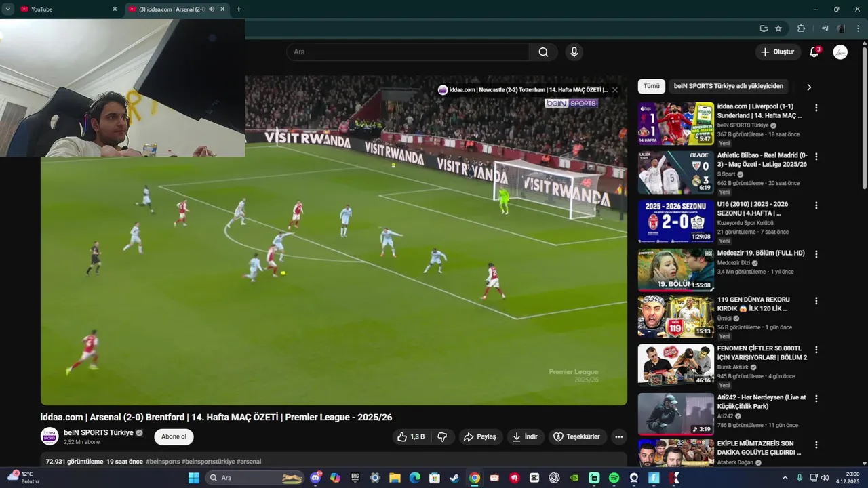Image resolution: width=868 pixels, height=488 pixels.
Task: Open the U16 (2010) 2-0 video thumbnail
Action: coord(676,221)
